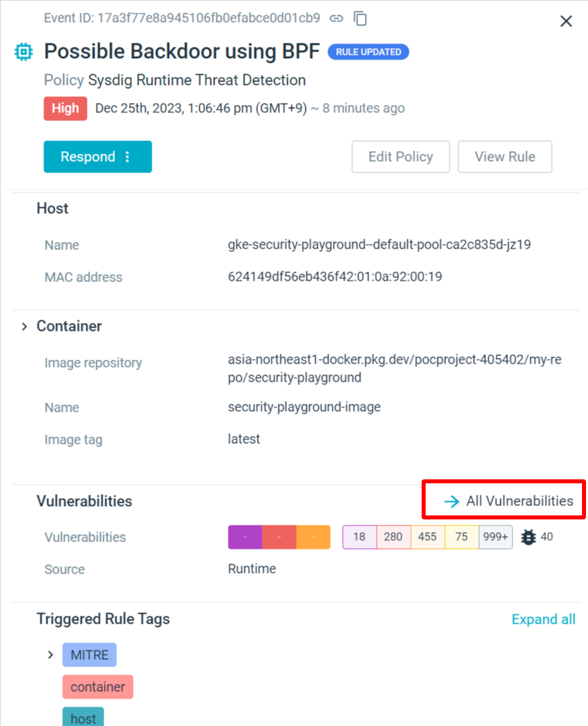The image size is (588, 726).
Task: Expand the MITRE tag chevron
Action: (50, 654)
